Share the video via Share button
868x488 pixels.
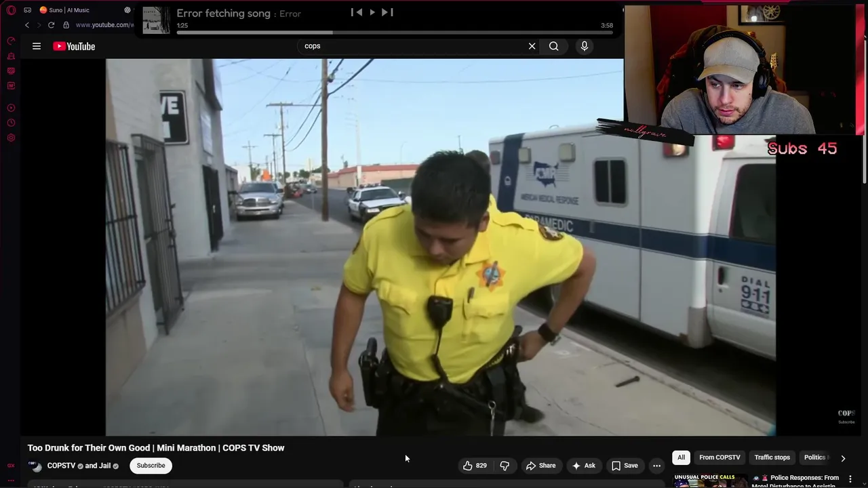coord(540,466)
